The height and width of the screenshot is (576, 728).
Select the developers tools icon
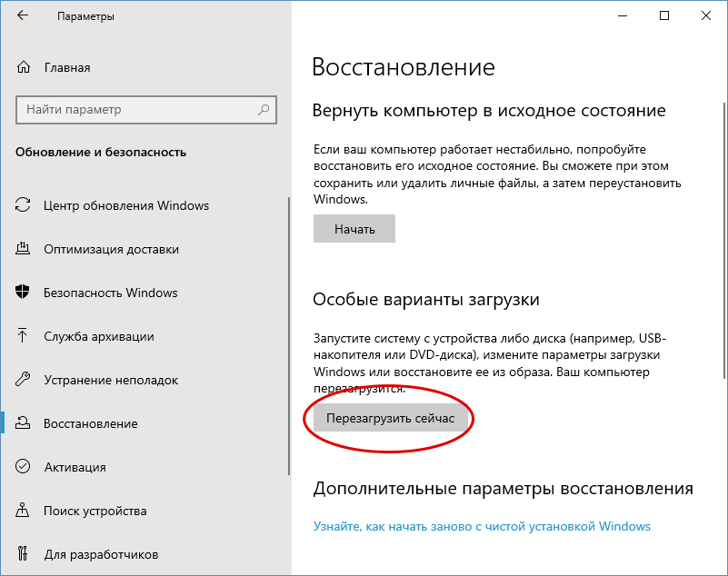point(23,553)
